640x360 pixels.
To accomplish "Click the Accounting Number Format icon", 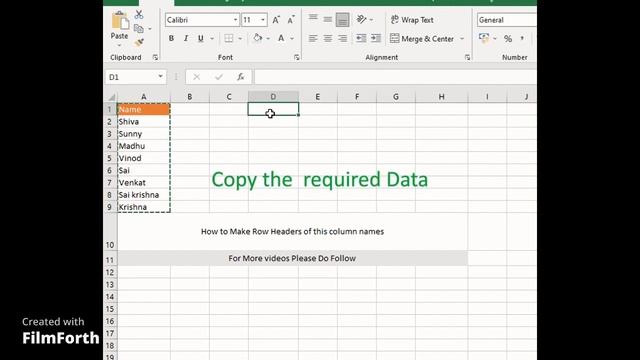I will coord(484,38).
